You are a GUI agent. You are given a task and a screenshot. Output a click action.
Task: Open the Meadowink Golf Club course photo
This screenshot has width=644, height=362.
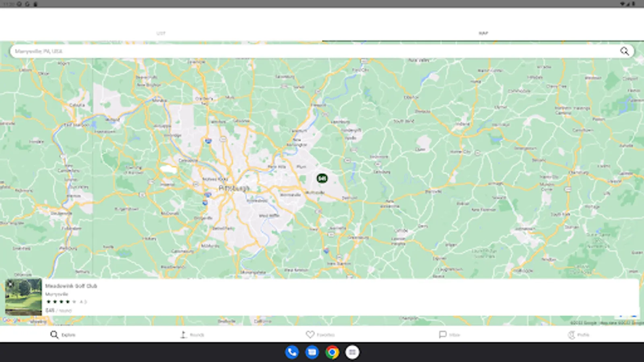pyautogui.click(x=23, y=297)
